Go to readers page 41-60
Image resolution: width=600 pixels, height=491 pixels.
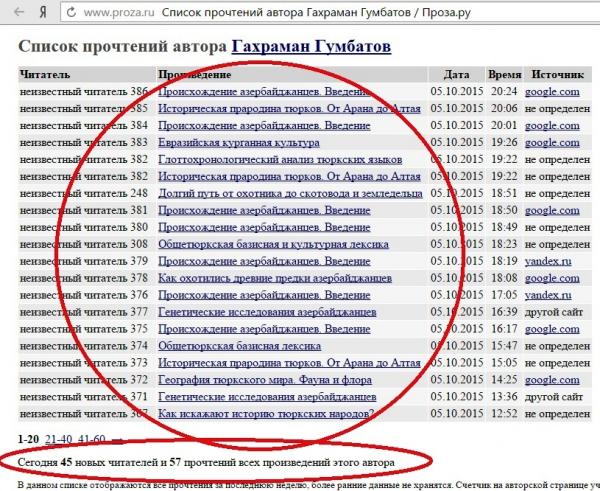tap(91, 439)
